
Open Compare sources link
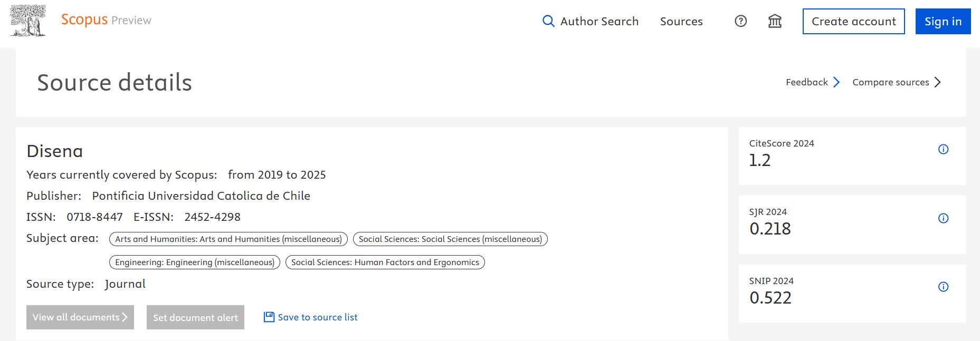tap(891, 82)
